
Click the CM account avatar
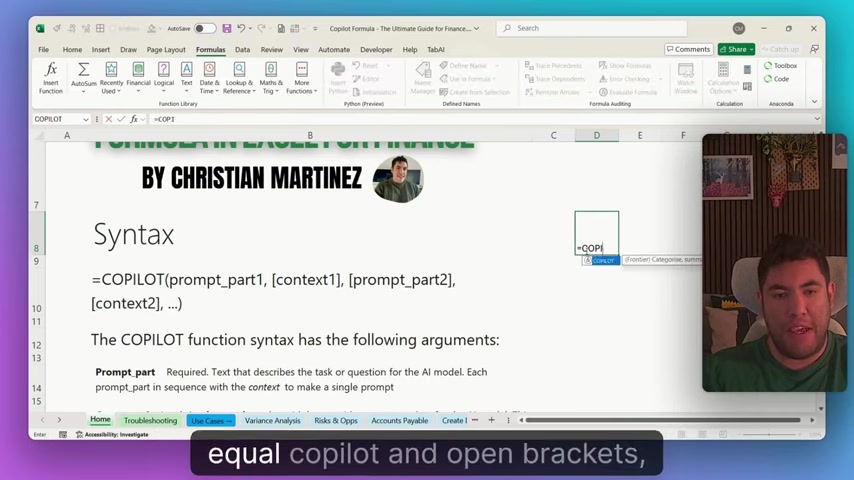(x=739, y=28)
